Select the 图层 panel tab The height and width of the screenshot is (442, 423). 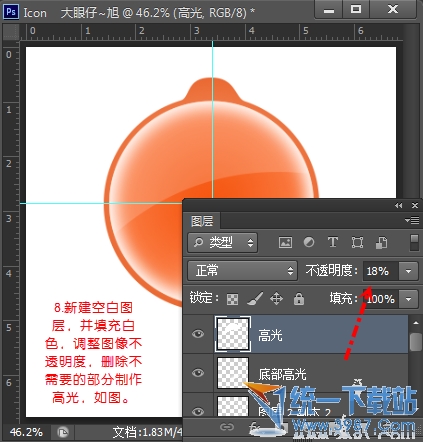pos(202,221)
